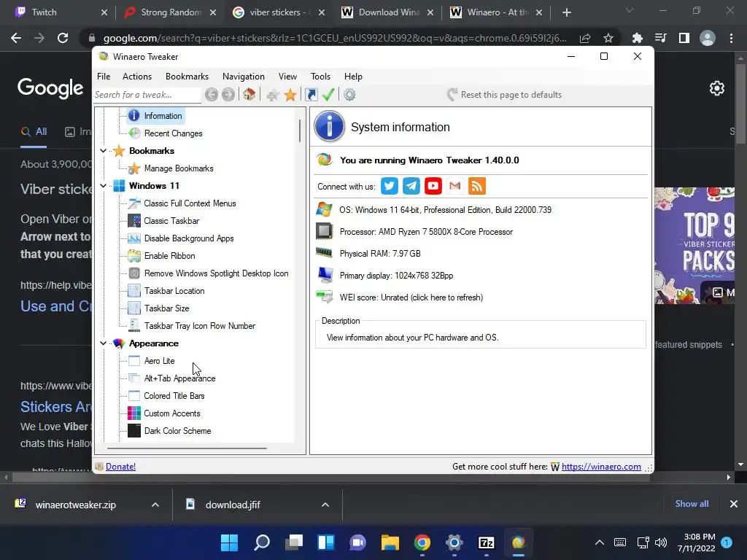Viewport: 747px width, 560px height.
Task: Click the Physical RAM memory icon
Action: [325, 253]
